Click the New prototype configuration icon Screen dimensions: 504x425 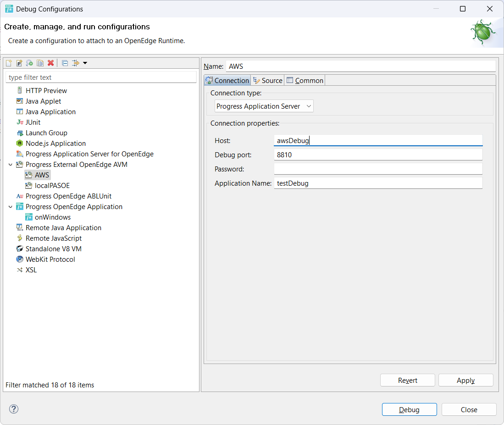click(19, 63)
